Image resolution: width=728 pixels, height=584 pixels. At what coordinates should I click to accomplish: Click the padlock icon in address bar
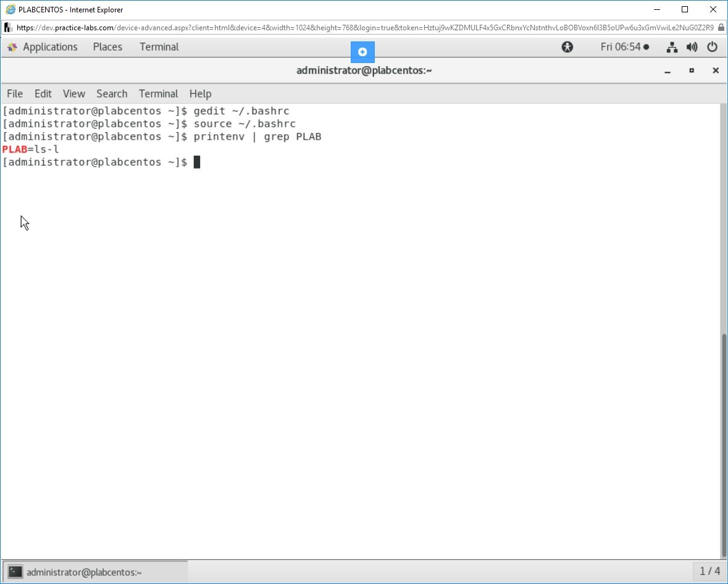tap(721, 28)
